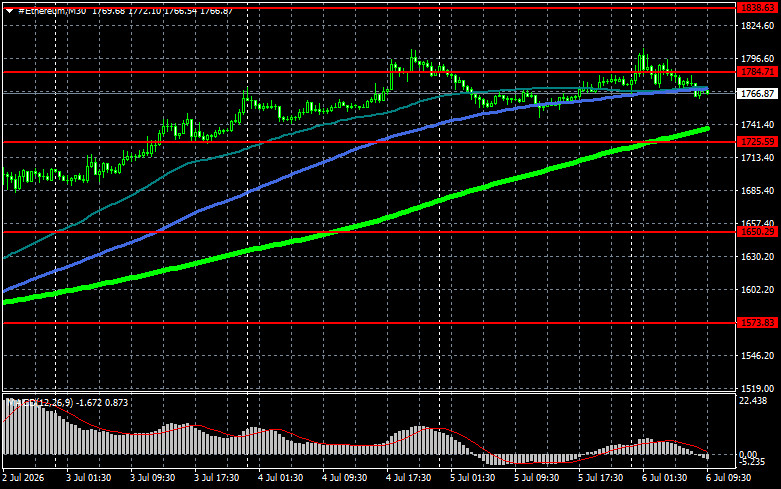
Task: Click the 1630.20 price axis value
Action: point(758,256)
